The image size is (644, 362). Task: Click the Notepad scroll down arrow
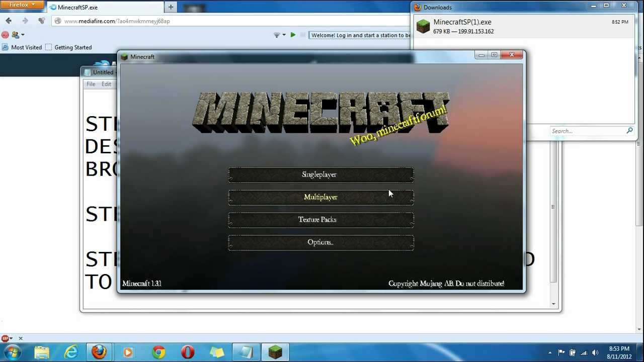tap(553, 304)
